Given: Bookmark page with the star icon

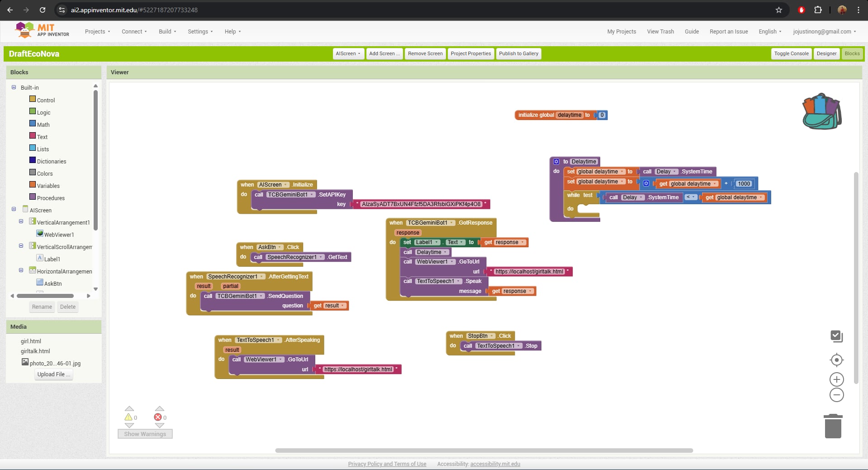Looking at the screenshot, I should (778, 10).
